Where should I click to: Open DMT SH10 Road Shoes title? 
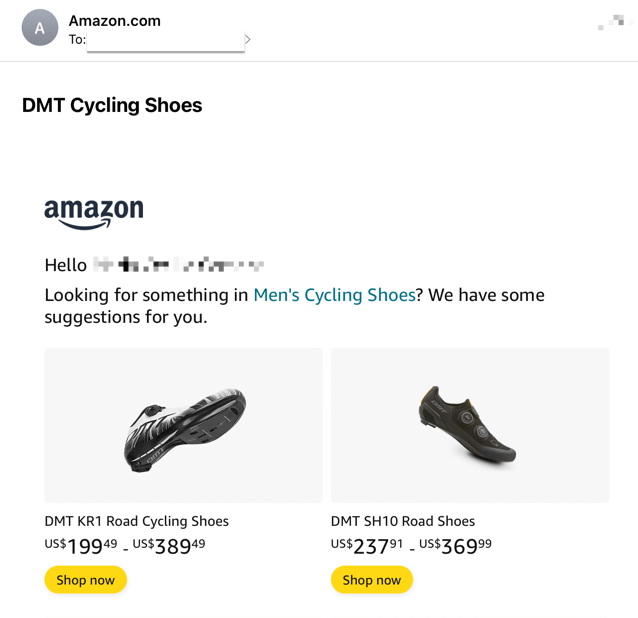coord(403,521)
